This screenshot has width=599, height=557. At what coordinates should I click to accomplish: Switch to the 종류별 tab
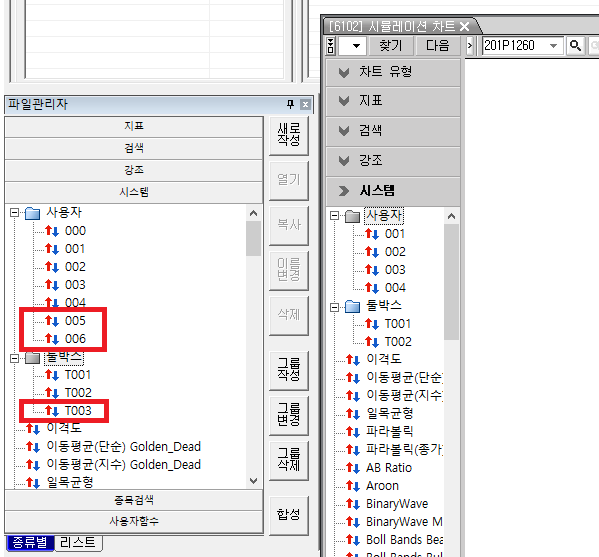(30, 542)
